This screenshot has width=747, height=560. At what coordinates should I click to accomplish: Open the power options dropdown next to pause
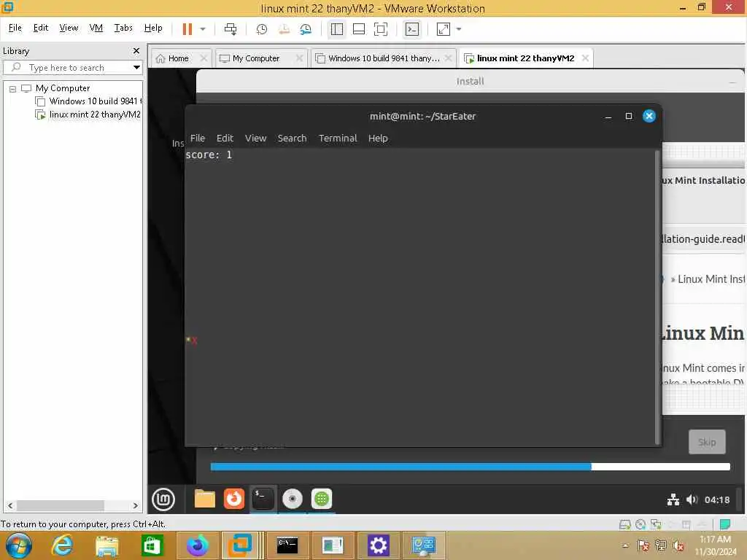[x=203, y=29]
